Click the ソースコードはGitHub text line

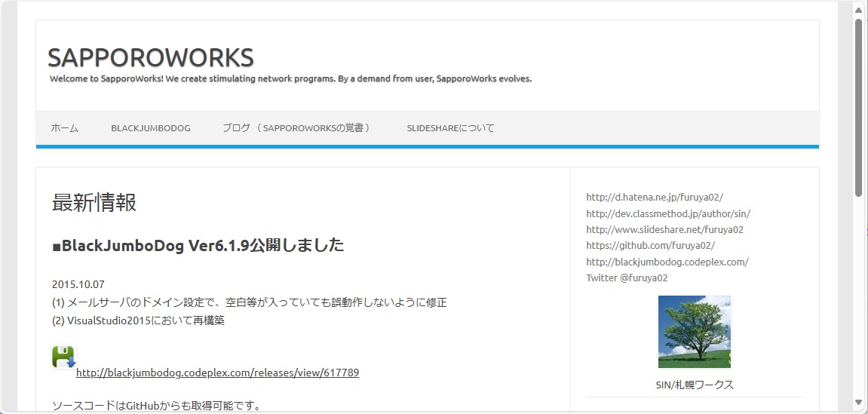click(156, 406)
